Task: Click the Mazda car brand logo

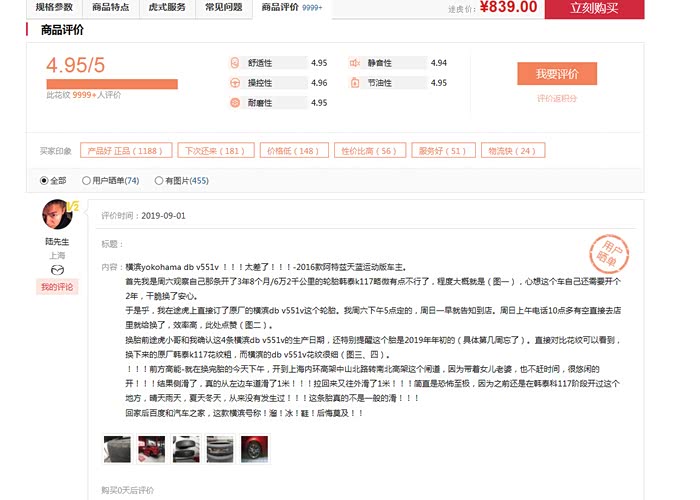Action: [x=57, y=271]
